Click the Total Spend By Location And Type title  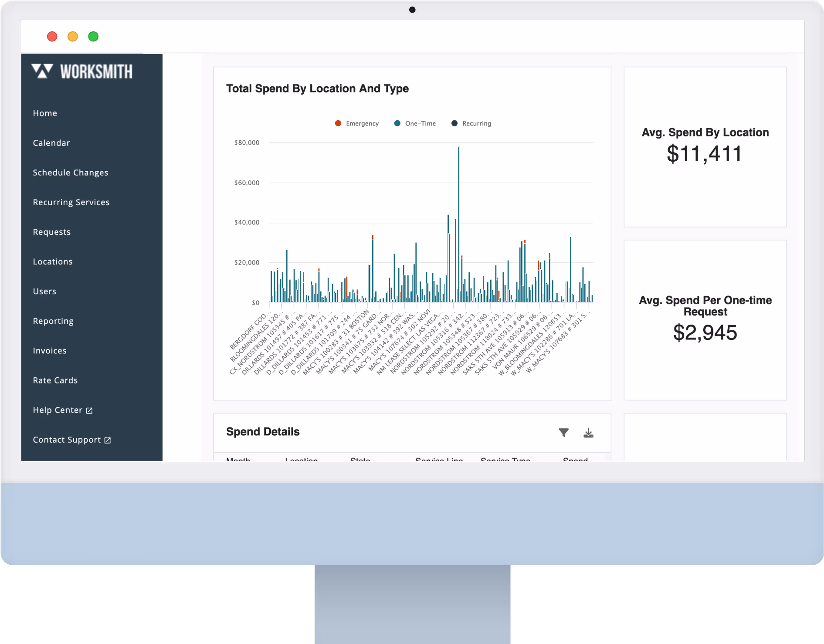click(x=317, y=88)
